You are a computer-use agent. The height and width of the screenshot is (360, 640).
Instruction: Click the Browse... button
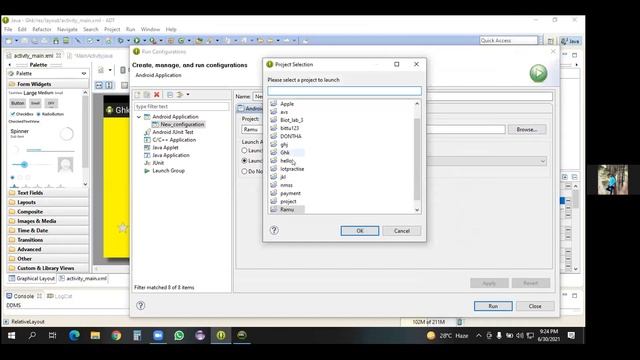tap(527, 129)
